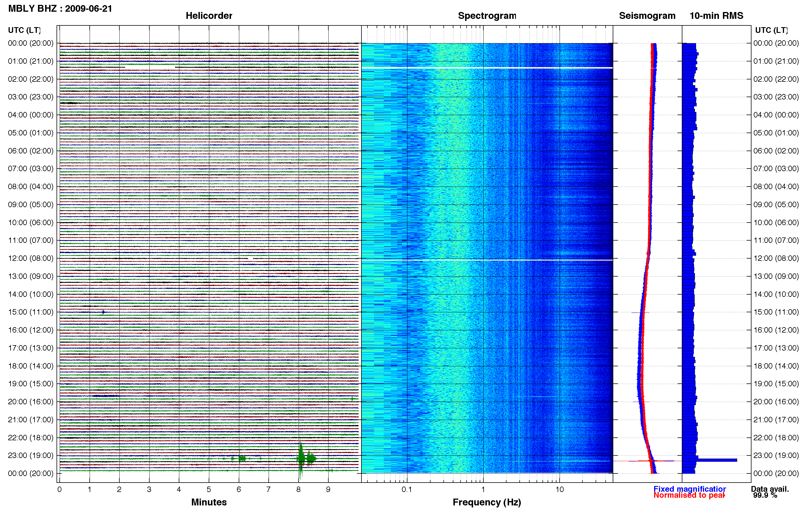Click left time label 01:00 (21:00)
The image size is (812, 508).
pos(31,61)
